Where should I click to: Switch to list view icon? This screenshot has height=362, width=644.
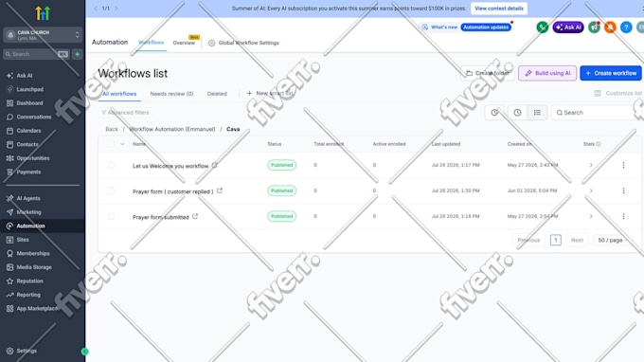pos(537,112)
